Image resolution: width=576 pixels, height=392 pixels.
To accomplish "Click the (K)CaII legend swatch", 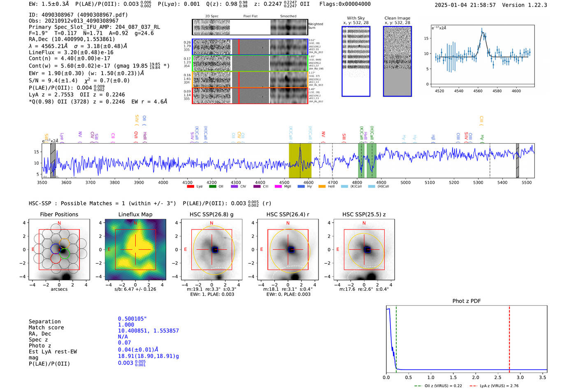I will point(344,186).
